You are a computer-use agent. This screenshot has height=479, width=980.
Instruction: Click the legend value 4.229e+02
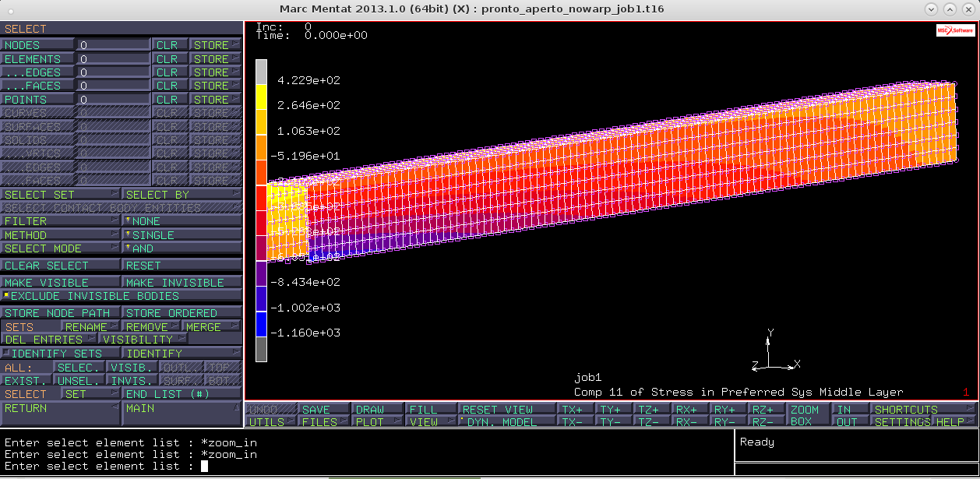(x=309, y=80)
